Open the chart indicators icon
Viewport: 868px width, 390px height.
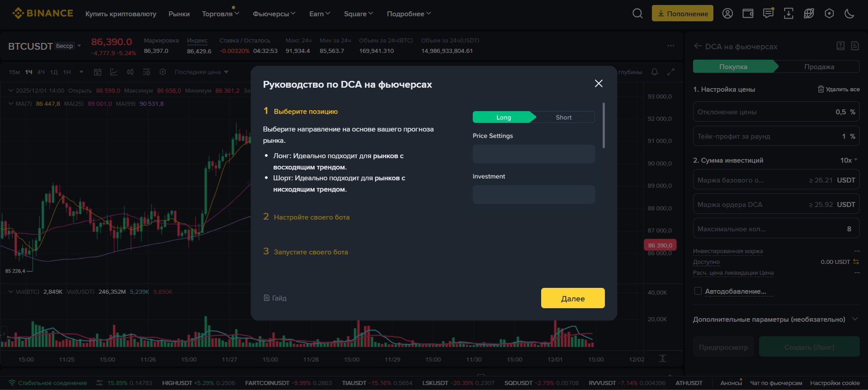[114, 72]
